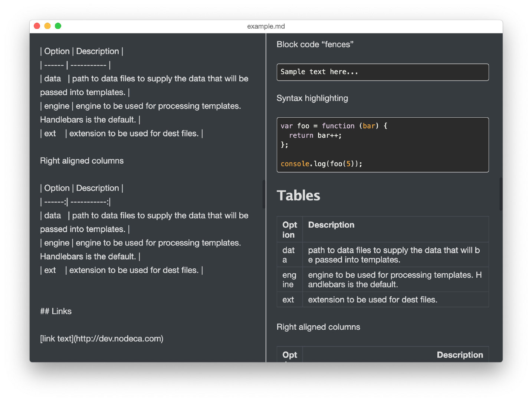The image size is (532, 401).
Task: Click 'Syntax highlighting' text in preview
Action: point(312,98)
